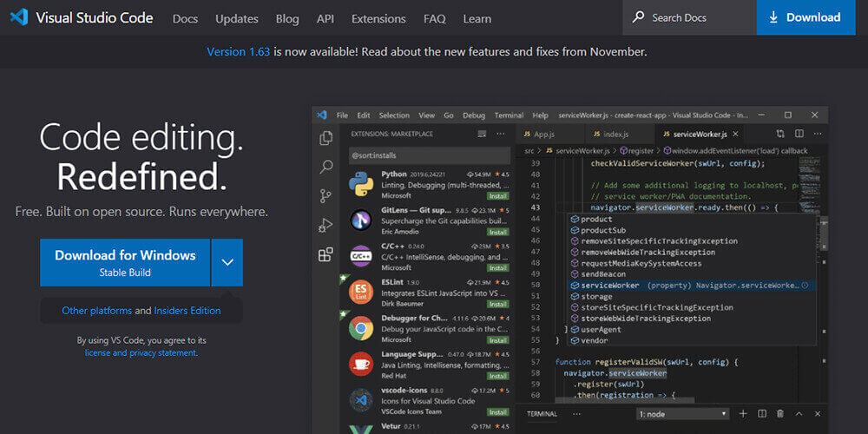
Task: Open the editor more actions ellipsis
Action: (x=817, y=134)
